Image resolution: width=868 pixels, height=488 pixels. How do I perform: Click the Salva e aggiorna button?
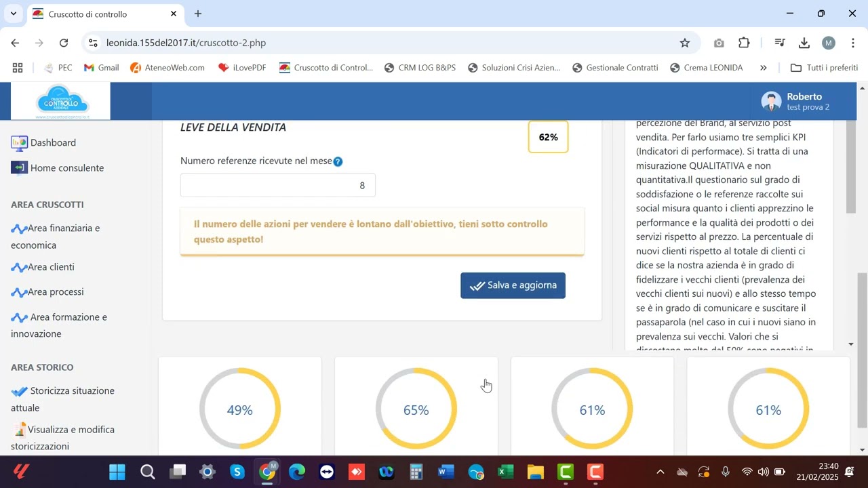pyautogui.click(x=513, y=285)
